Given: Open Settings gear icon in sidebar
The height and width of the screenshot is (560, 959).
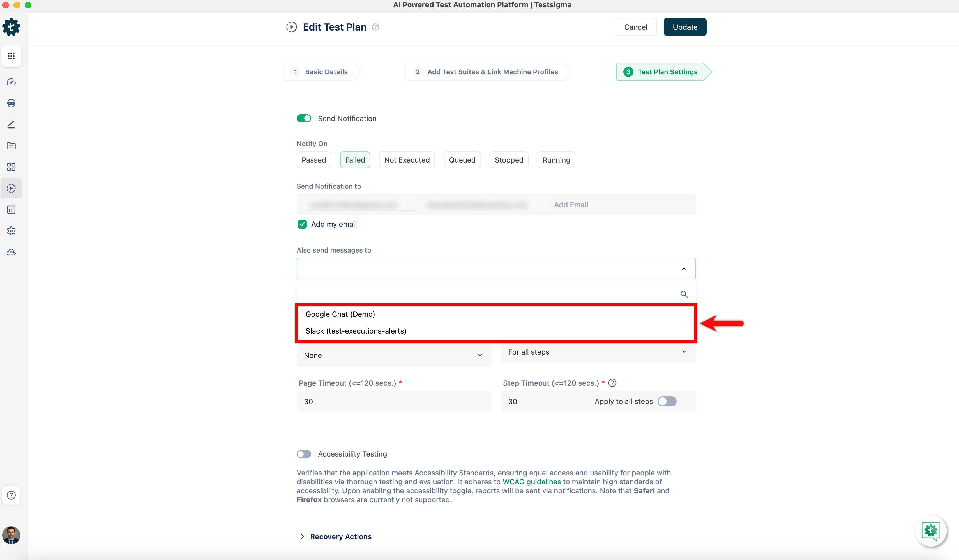Looking at the screenshot, I should [11, 231].
